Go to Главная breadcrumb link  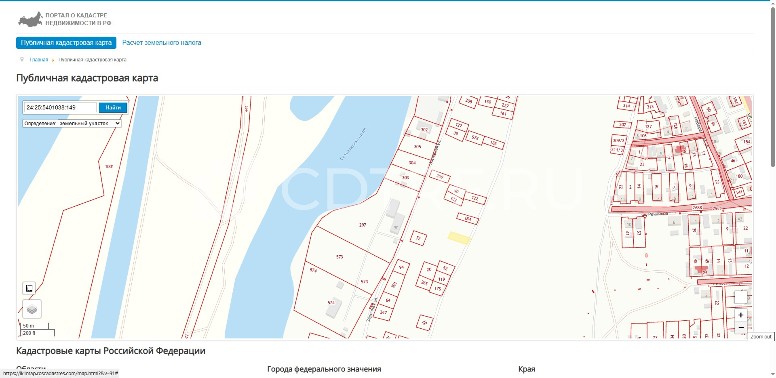[39, 59]
